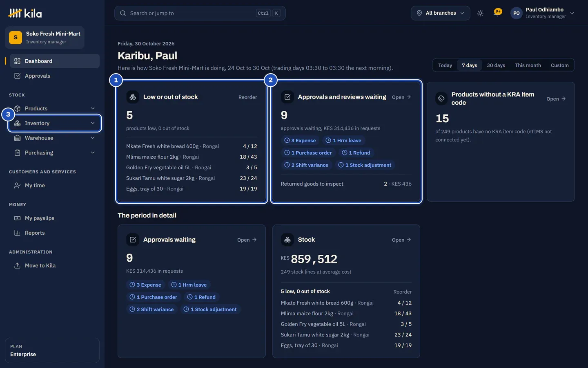Click 1 Stock adjustment chip in Approvals waiting card

point(210,310)
